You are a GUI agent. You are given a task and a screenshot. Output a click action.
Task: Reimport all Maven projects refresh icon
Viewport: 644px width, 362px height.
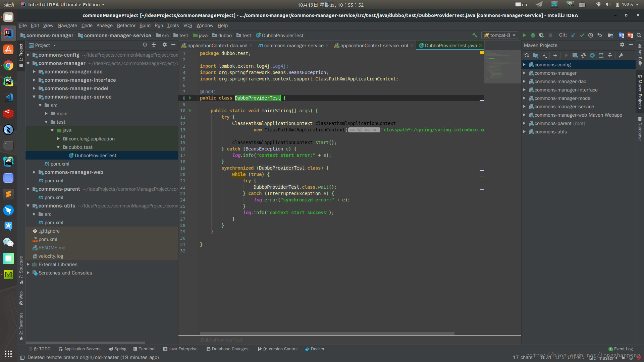tap(527, 55)
